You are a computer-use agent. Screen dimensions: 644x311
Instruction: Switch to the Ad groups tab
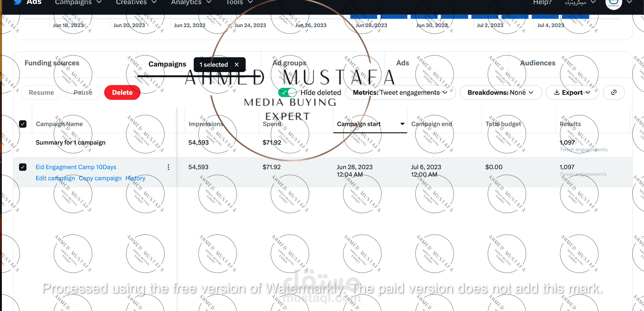point(289,63)
